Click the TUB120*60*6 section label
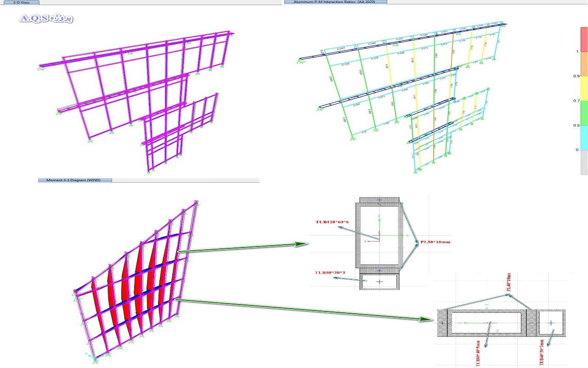The width and height of the screenshot is (588, 368). 333,222
